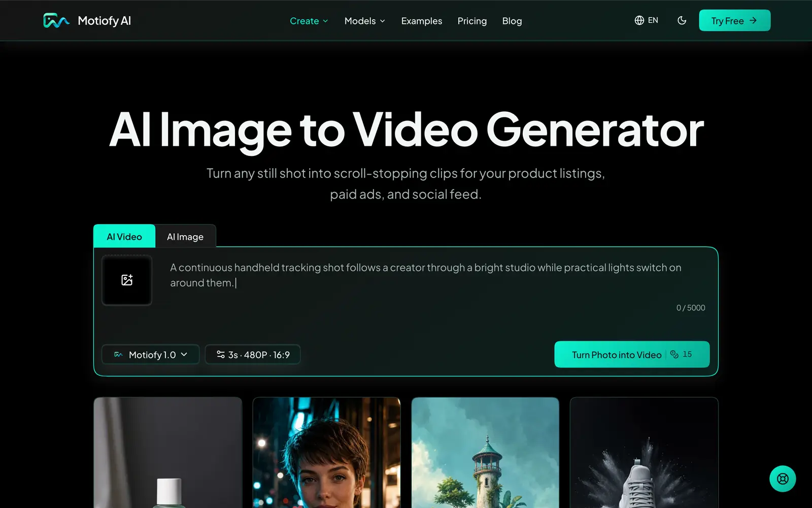
Task: Click the globe language icon
Action: point(639,20)
